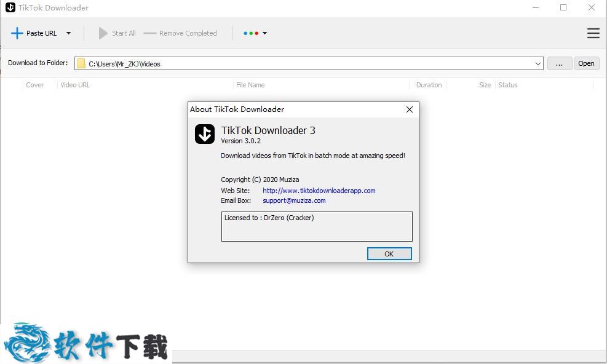The image size is (607, 364).
Task: Open the Paste URL dropdown arrow
Action: [68, 33]
